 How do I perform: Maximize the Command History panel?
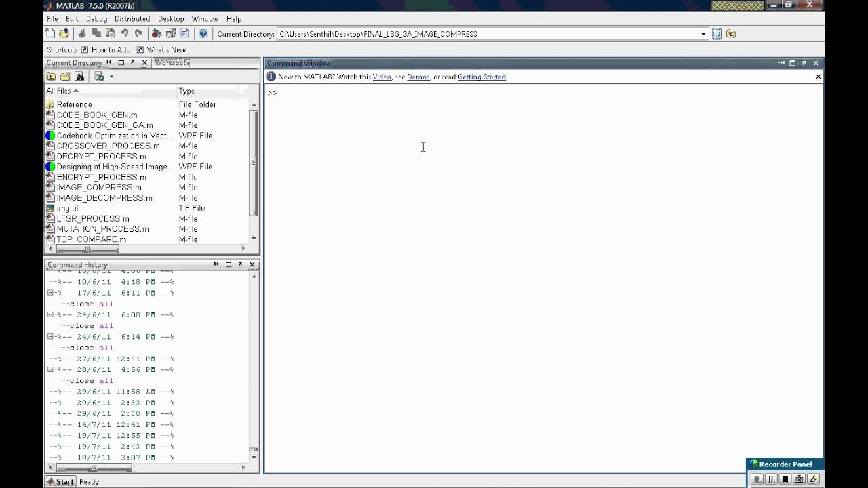pos(229,264)
